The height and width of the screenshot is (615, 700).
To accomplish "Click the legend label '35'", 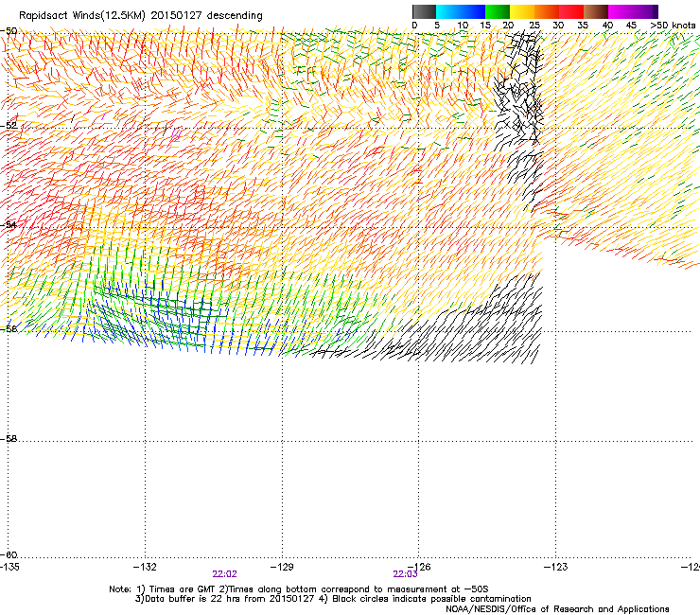I will pyautogui.click(x=583, y=26).
